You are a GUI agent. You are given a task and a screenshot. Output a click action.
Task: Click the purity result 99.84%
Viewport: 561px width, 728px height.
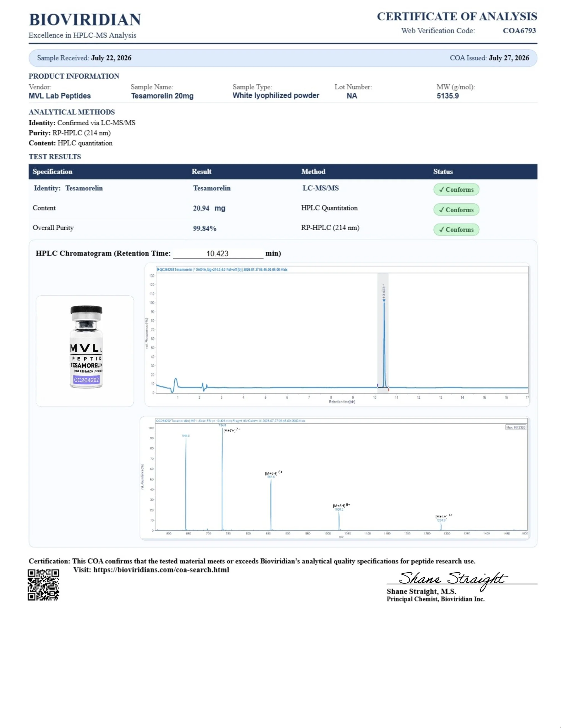click(x=205, y=228)
